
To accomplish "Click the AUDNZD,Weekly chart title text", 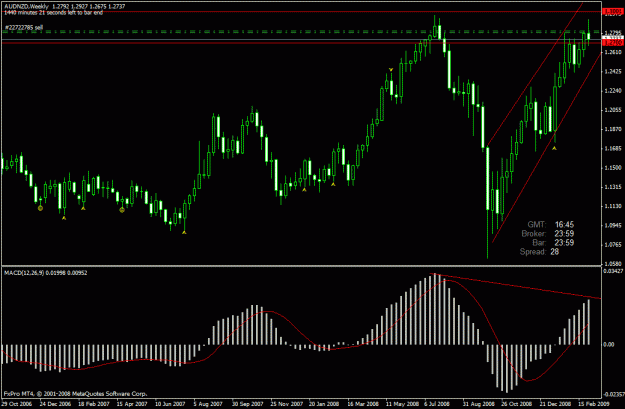I will 26,6.
